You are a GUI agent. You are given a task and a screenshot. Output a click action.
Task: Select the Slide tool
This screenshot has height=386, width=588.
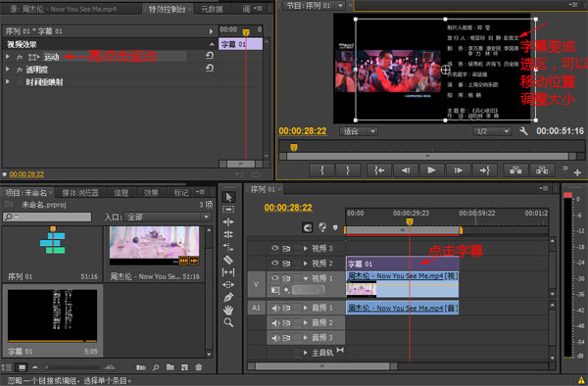(x=228, y=284)
